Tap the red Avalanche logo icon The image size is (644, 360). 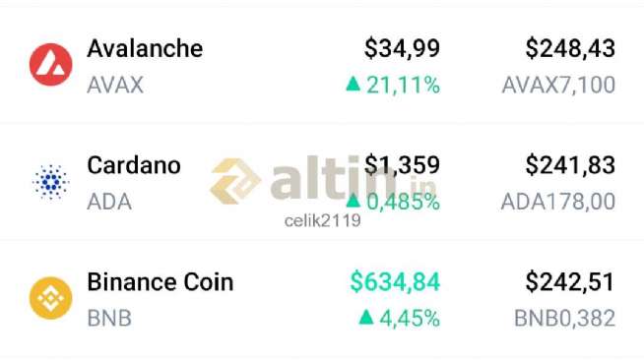[51, 64]
